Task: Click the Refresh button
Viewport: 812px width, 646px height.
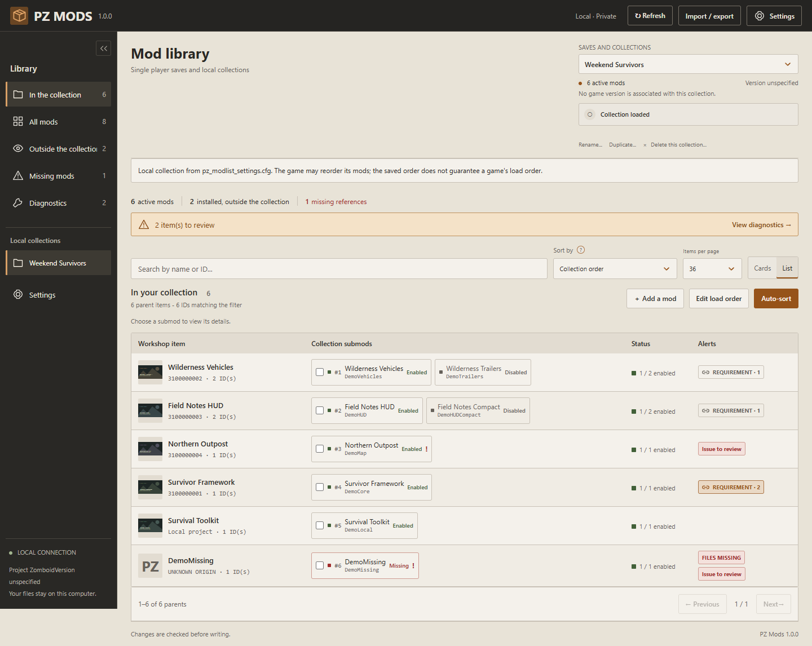Action: 650,16
